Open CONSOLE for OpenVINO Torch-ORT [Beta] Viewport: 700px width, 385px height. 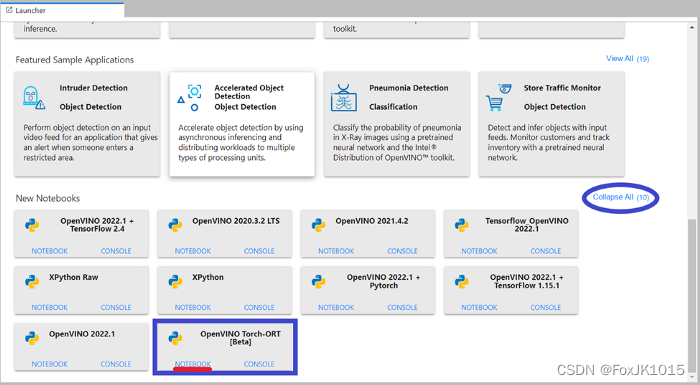coord(259,364)
